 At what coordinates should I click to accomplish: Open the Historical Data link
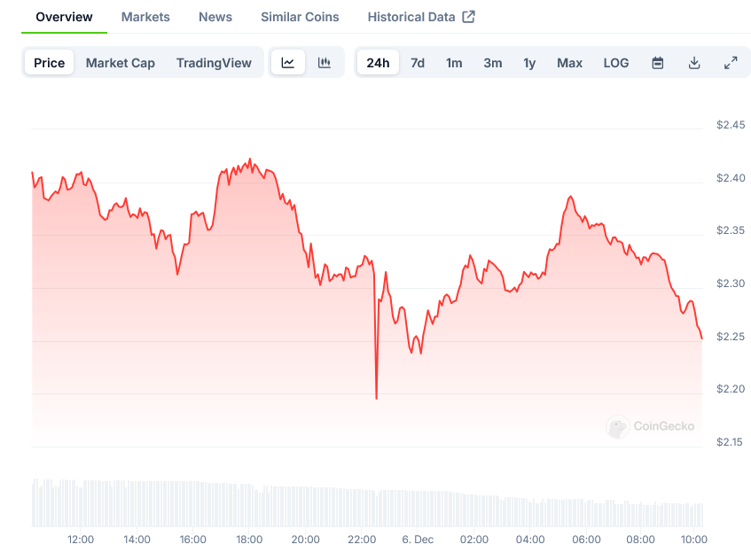[411, 17]
